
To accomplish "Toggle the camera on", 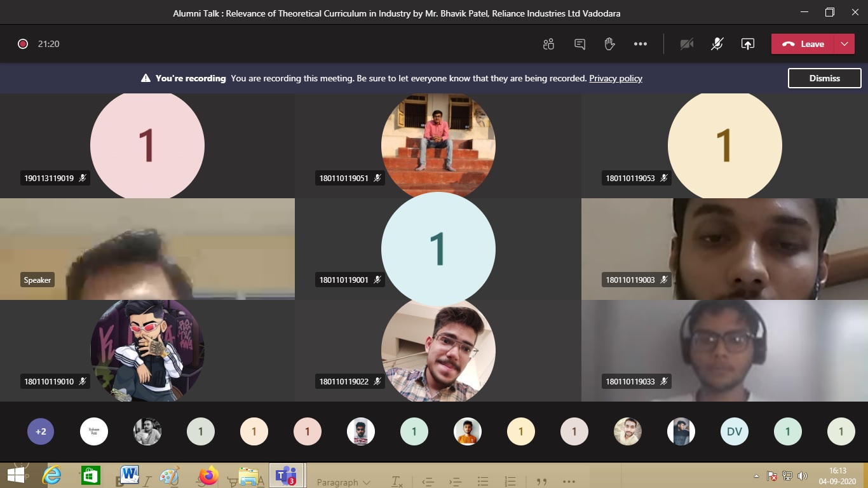I will click(686, 44).
